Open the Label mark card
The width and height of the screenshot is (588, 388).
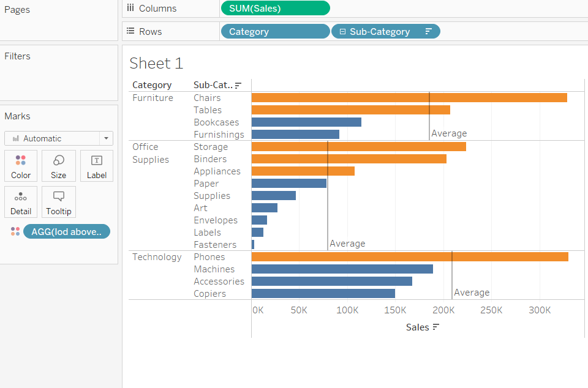pos(97,166)
